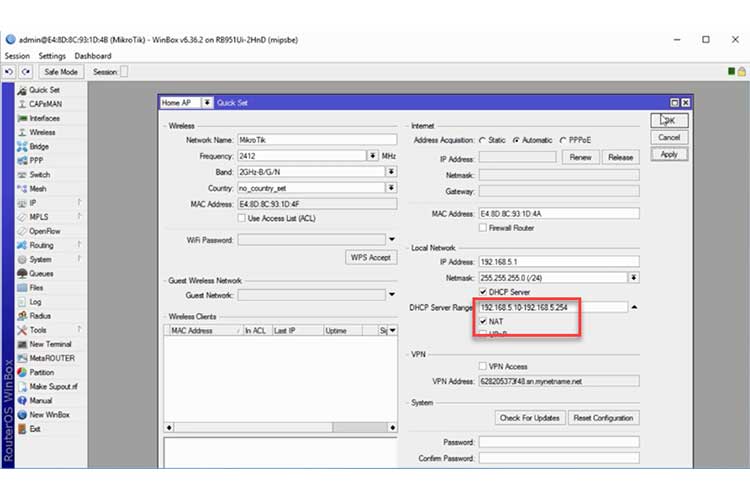The width and height of the screenshot is (750, 500).
Task: Select the Static address acquisition radio
Action: pos(483,141)
